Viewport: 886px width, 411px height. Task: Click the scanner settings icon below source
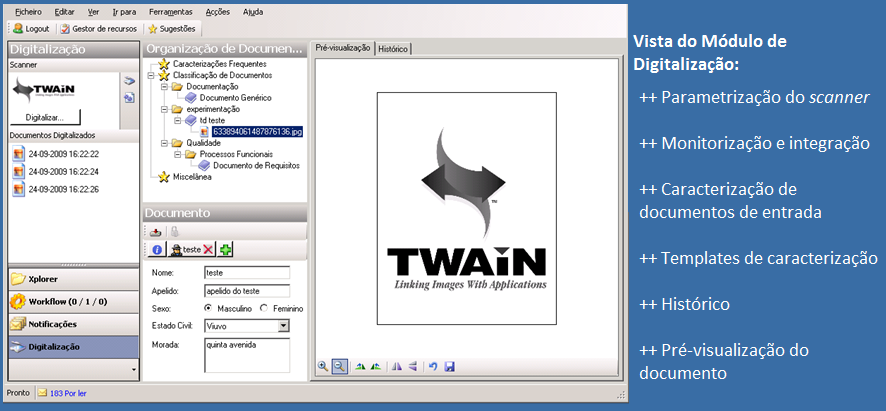(129, 98)
